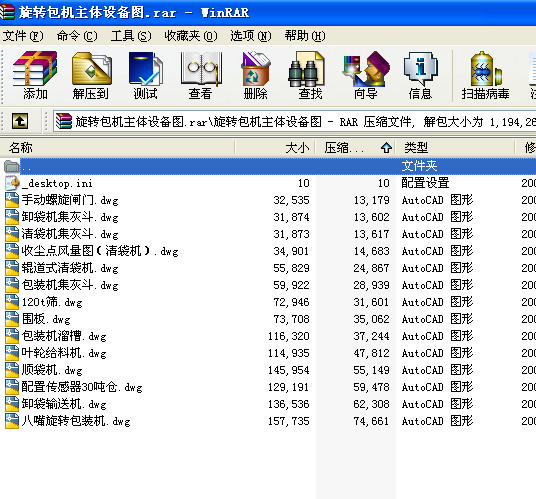Click size value 32,535
The image size is (536, 499).
click(x=291, y=200)
